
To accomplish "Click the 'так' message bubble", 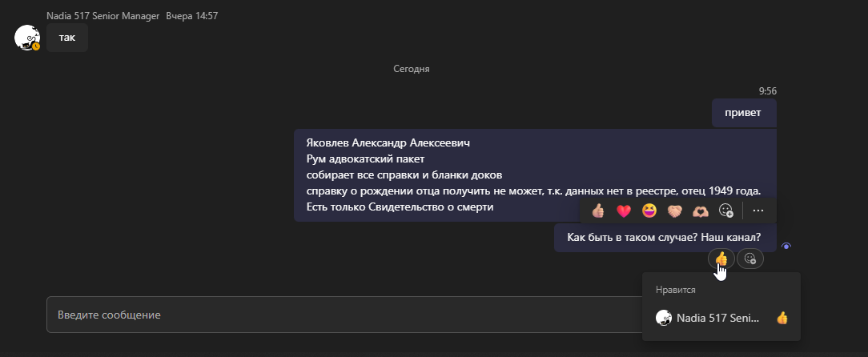I will pyautogui.click(x=67, y=38).
